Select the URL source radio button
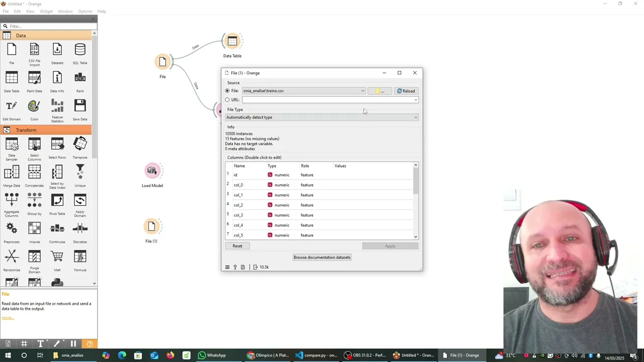Image resolution: width=644 pixels, height=362 pixels. pos(227,100)
